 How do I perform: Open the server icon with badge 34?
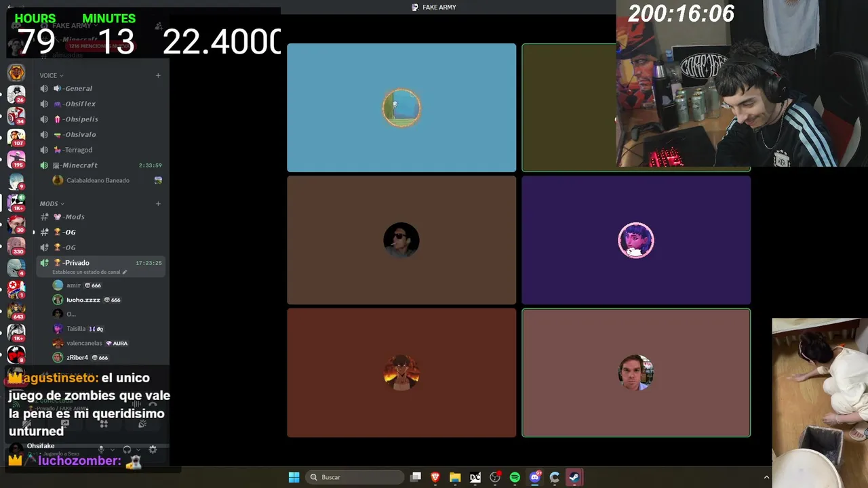(x=16, y=115)
